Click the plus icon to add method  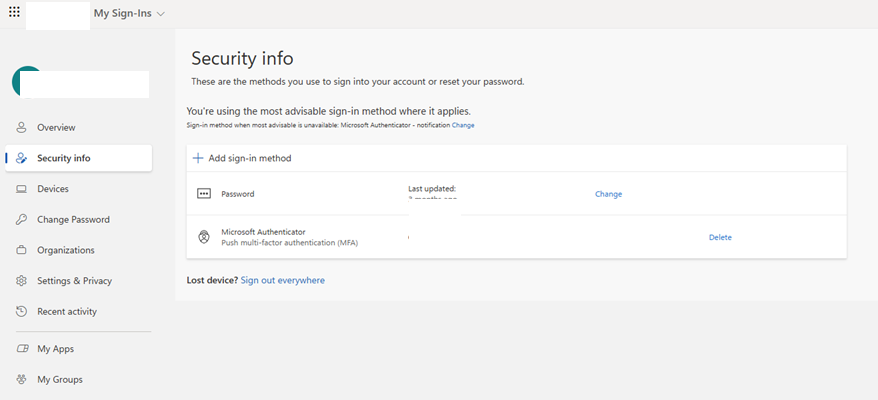click(198, 158)
